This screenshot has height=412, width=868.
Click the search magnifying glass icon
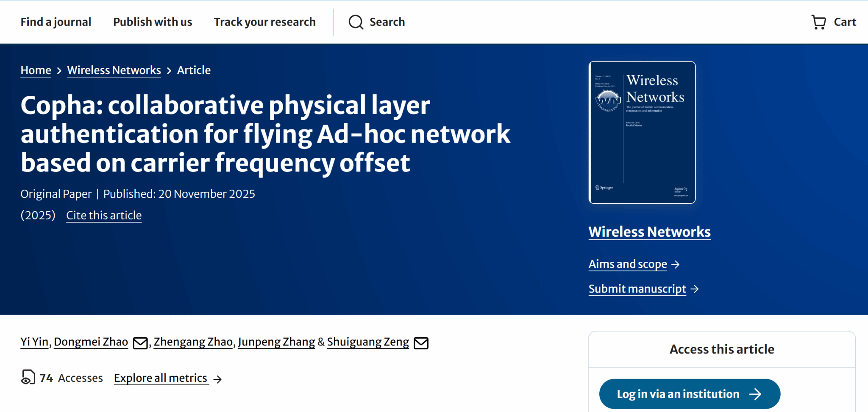coord(356,22)
